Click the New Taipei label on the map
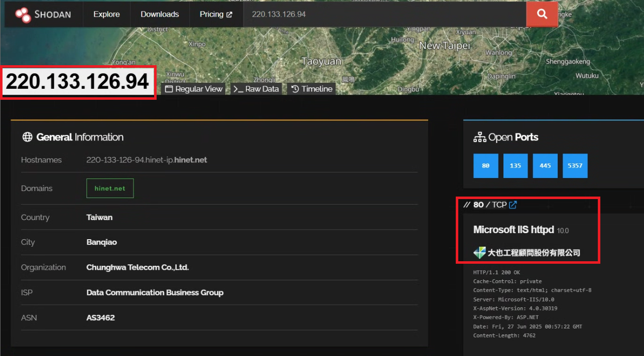Viewport: 644px width, 356px height. pyautogui.click(x=444, y=46)
